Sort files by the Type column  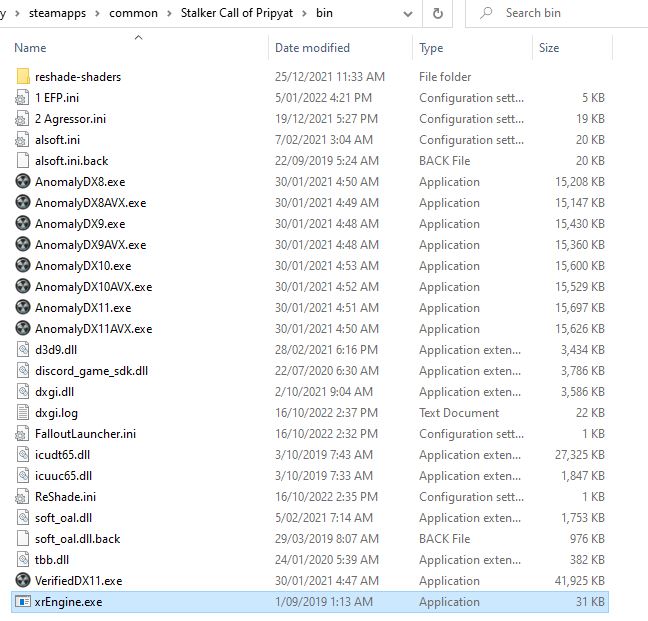(431, 48)
